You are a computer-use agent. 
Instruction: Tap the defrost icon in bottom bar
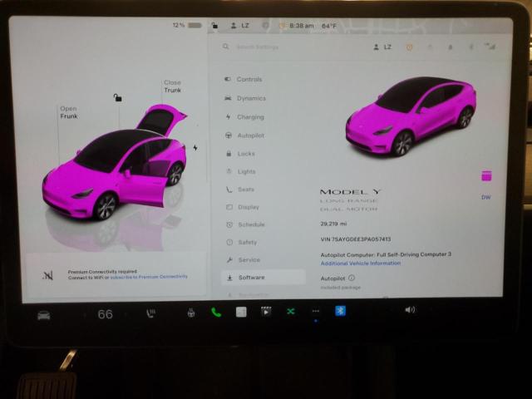coord(191,313)
